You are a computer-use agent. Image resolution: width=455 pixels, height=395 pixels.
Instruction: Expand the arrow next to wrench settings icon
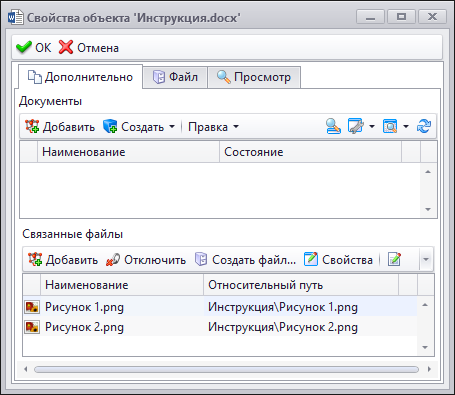pos(372,126)
